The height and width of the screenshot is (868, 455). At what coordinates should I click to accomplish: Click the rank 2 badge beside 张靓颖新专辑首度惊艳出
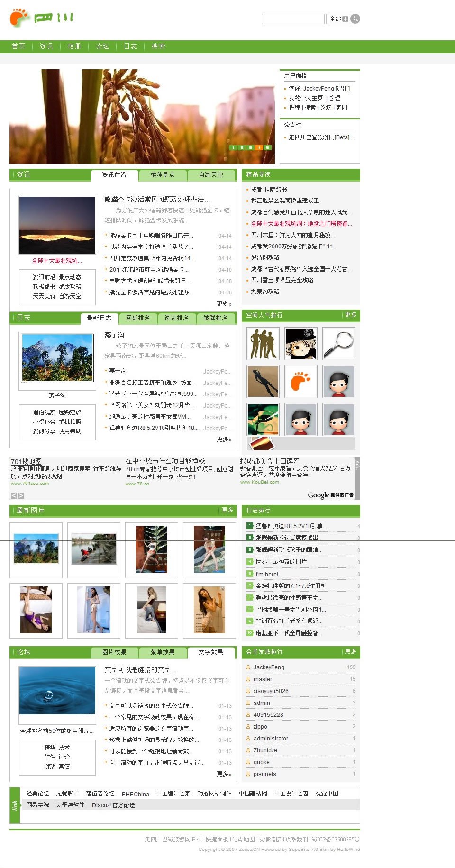(x=250, y=538)
